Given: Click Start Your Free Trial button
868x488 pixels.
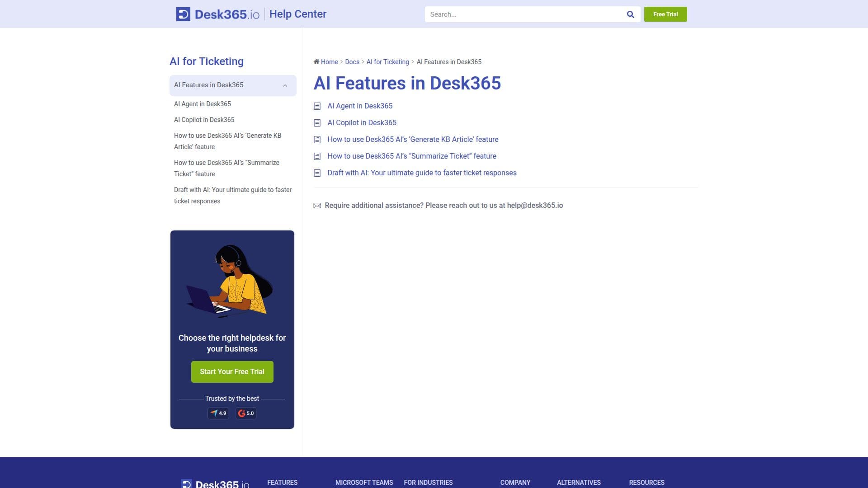Looking at the screenshot, I should coord(232,371).
